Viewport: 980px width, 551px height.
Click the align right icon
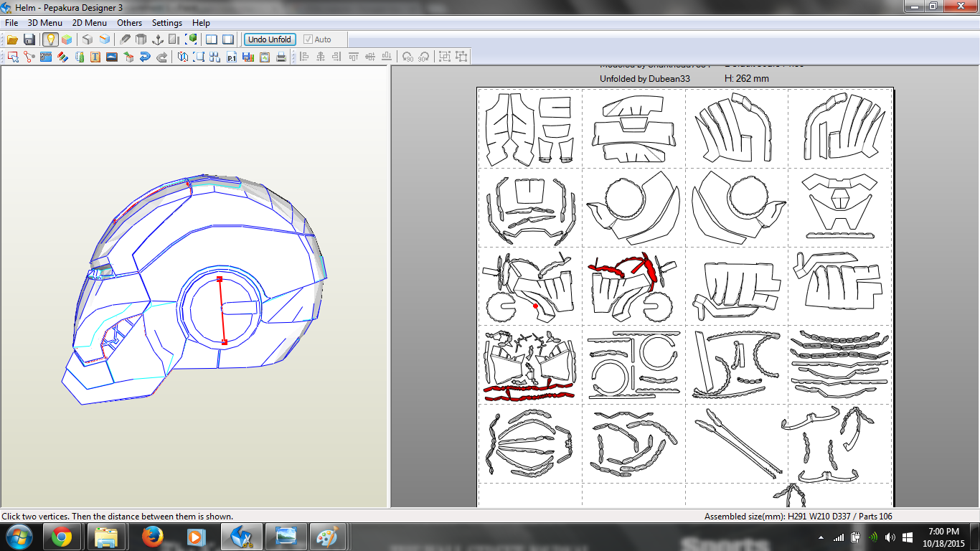[336, 57]
